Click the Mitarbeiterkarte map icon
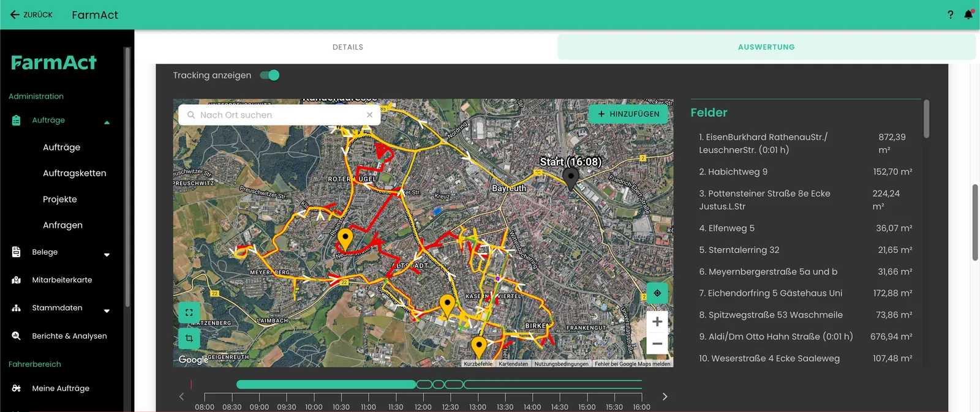This screenshot has width=980, height=412. (x=17, y=280)
